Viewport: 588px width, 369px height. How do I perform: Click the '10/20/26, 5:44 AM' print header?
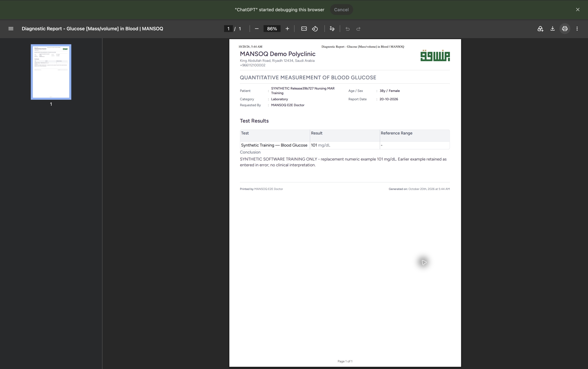tap(250, 47)
